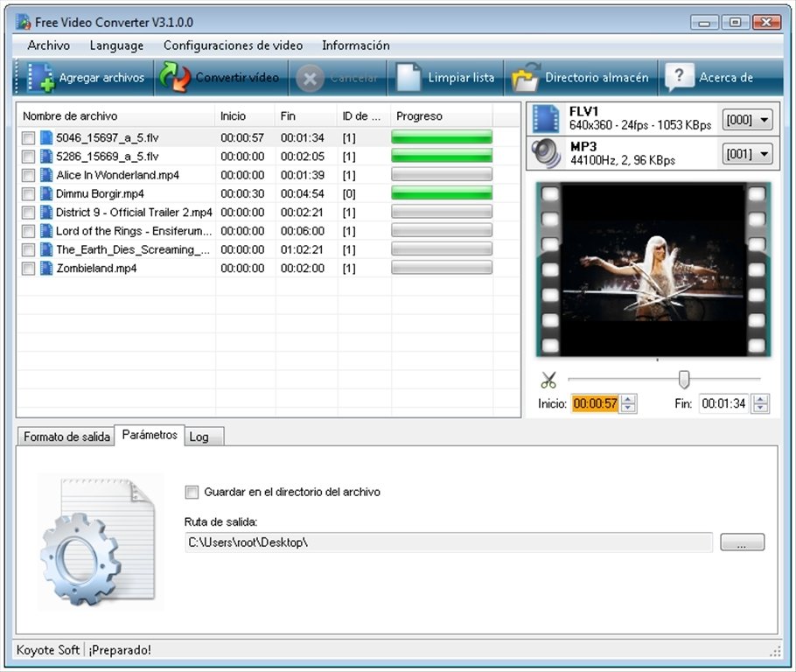Click the trim slider handle
This screenshot has height=672, width=796.
click(684, 379)
